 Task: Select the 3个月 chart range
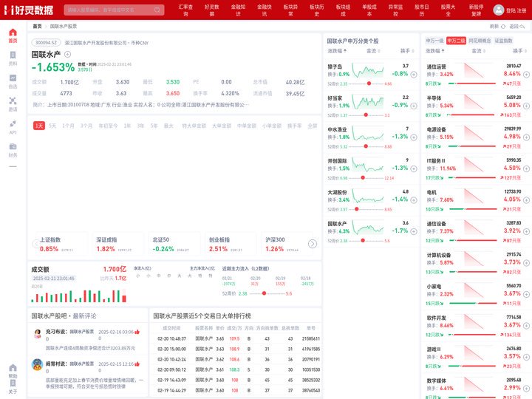click(86, 126)
